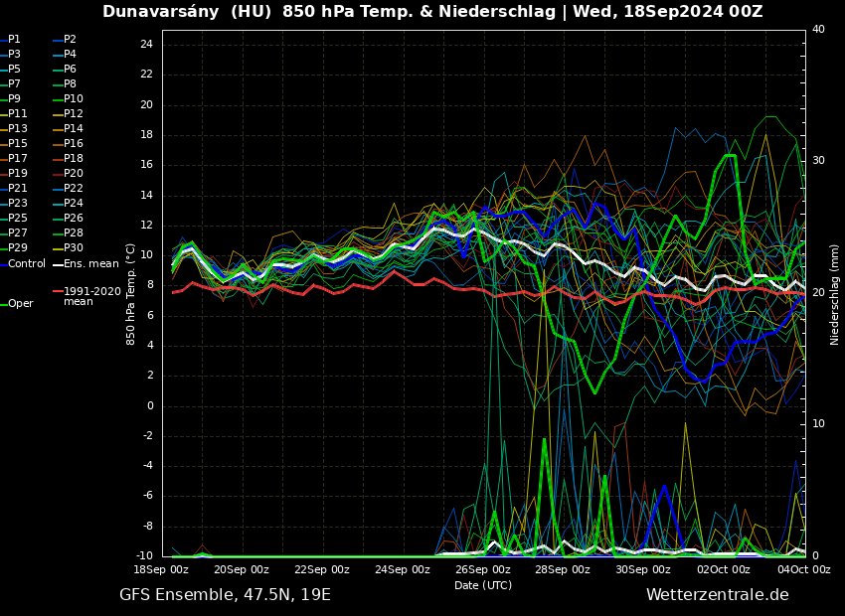Click the P1 legend entry

[14, 40]
